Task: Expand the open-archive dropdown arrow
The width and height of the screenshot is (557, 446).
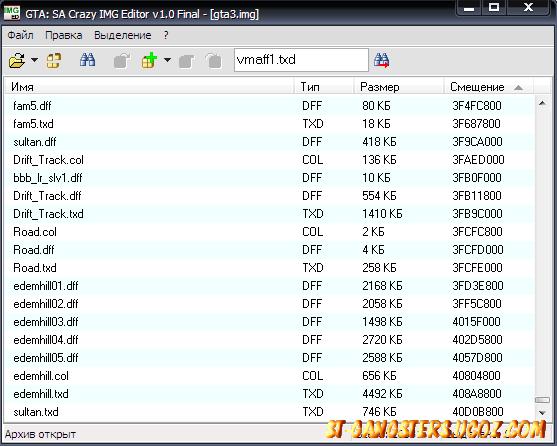Action: (x=34, y=60)
